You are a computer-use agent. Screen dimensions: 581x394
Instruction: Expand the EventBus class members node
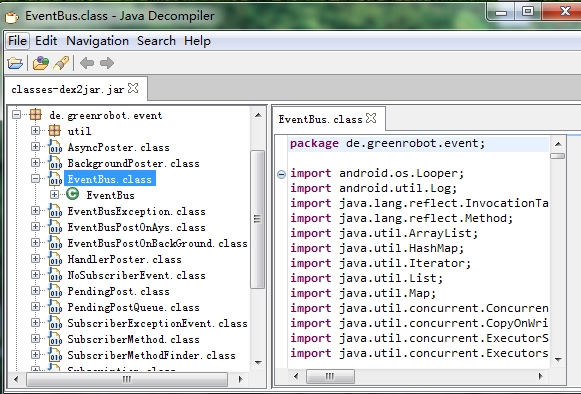[x=54, y=195]
